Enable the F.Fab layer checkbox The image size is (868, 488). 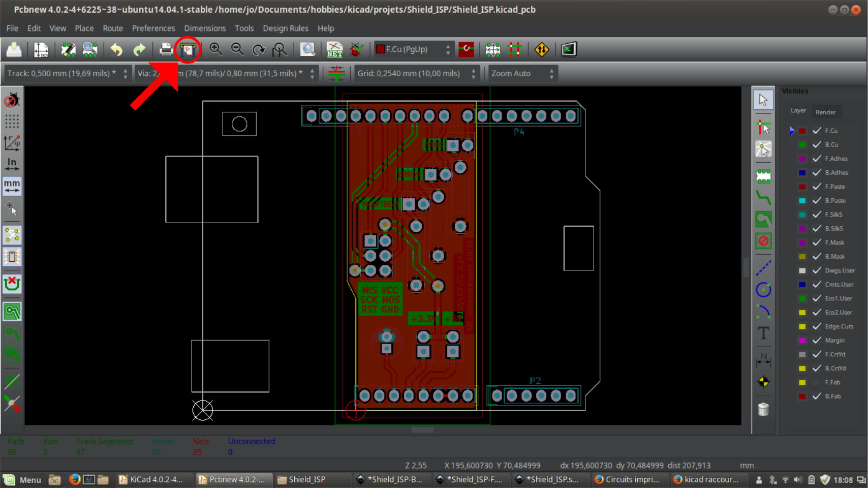817,382
